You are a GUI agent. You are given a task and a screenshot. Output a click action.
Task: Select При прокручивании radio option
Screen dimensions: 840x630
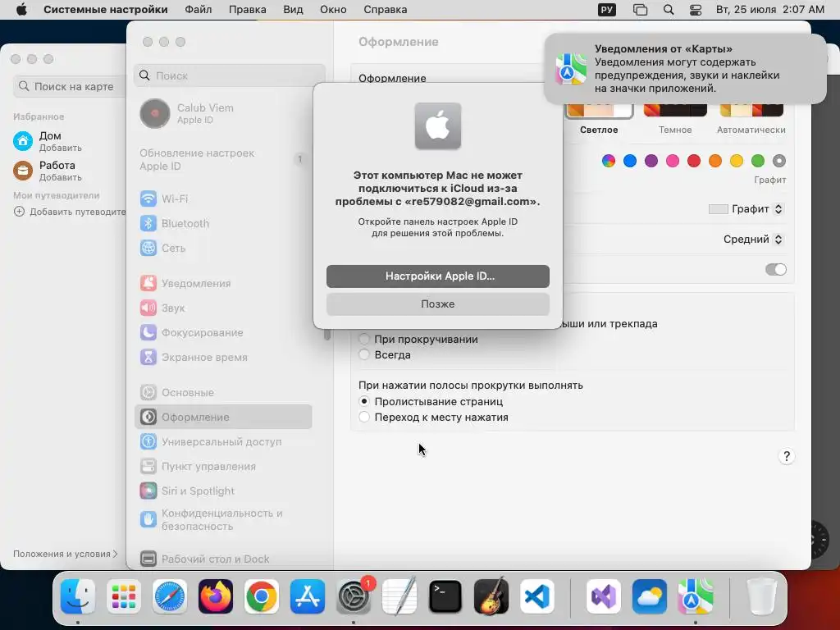tap(364, 339)
